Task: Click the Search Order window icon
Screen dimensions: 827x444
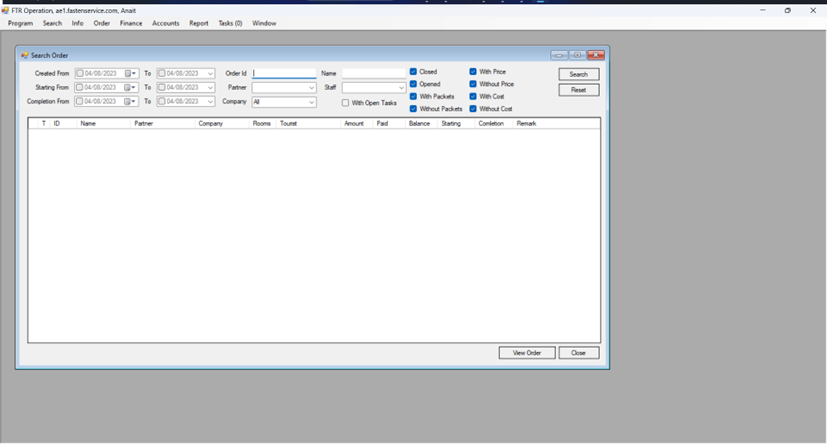Action: click(x=25, y=56)
